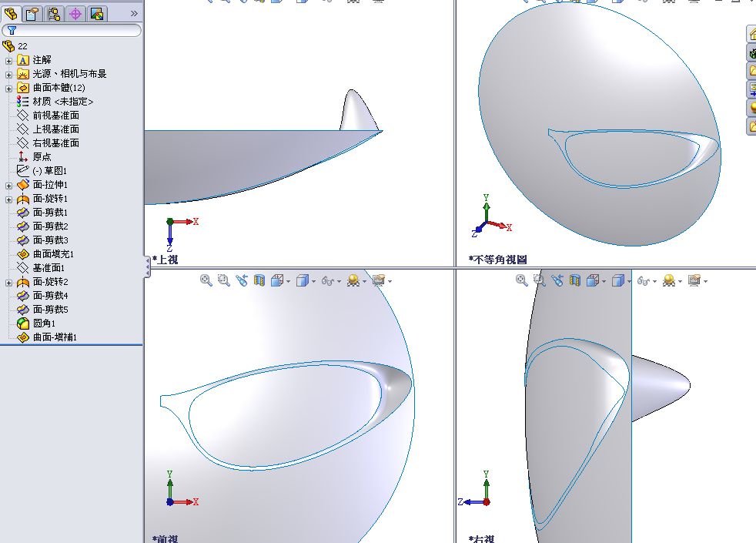Select the 面-拉伸1 feature
756x543 pixels.
(42, 185)
